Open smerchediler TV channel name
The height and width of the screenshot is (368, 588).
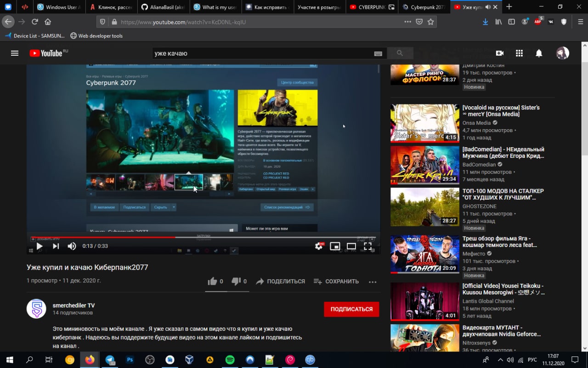[x=73, y=305]
